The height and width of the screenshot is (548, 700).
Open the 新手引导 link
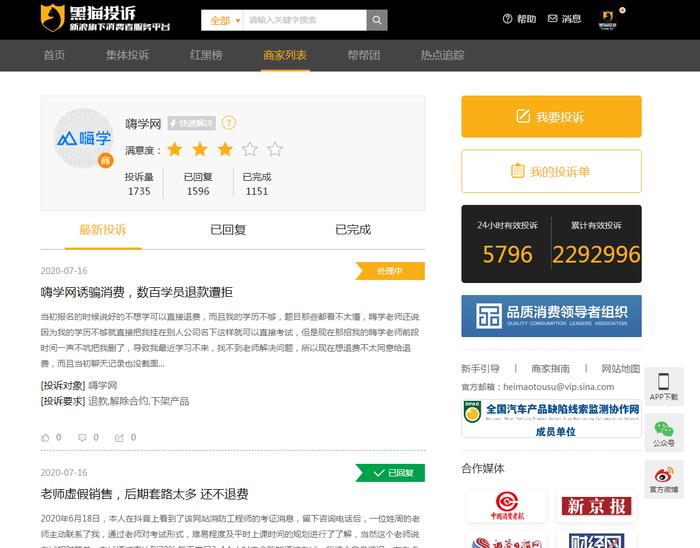coord(480,369)
